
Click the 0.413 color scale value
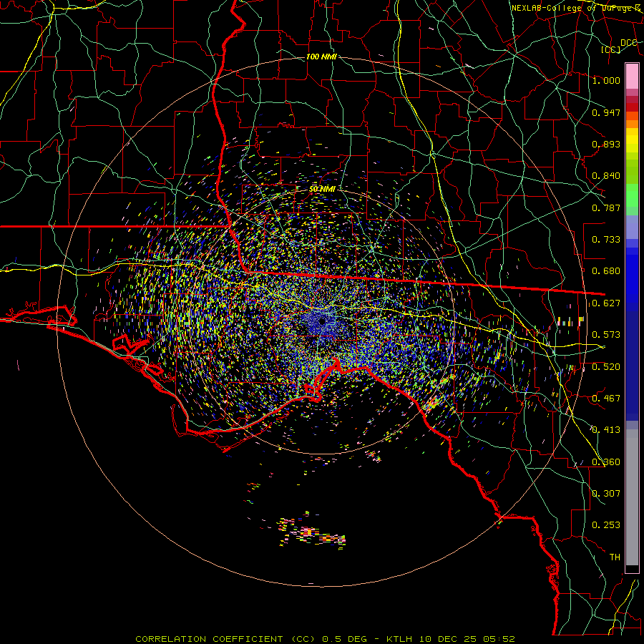[606, 430]
